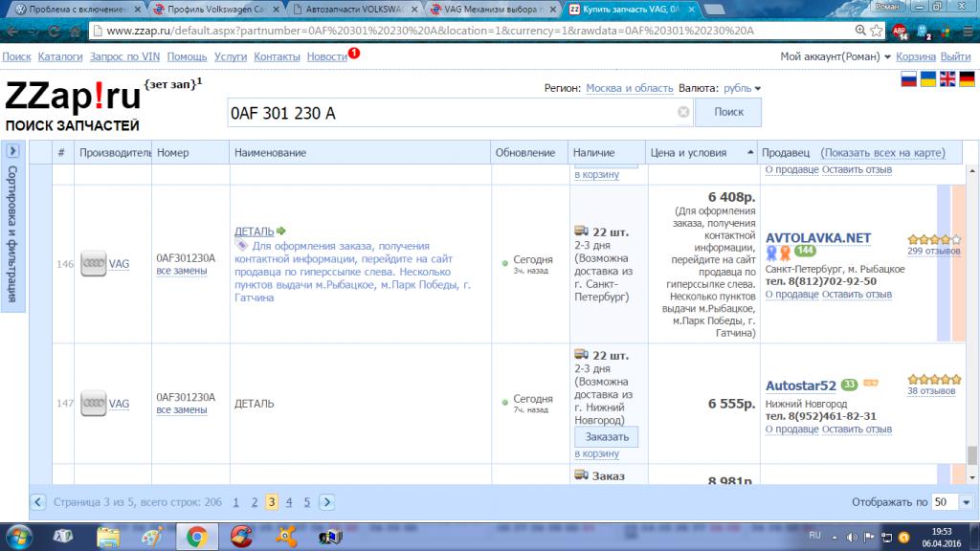The height and width of the screenshot is (551, 980).
Task: Open Autostar52 seller link
Action: tap(801, 386)
